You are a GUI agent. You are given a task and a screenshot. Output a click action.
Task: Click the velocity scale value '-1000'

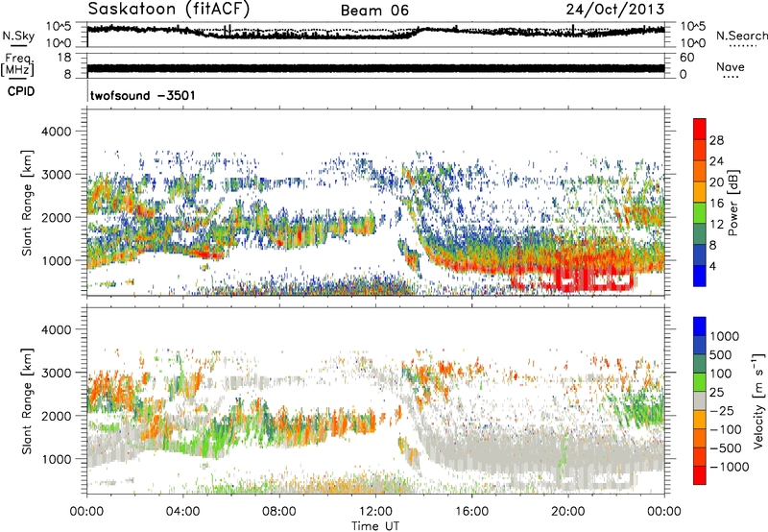click(729, 467)
